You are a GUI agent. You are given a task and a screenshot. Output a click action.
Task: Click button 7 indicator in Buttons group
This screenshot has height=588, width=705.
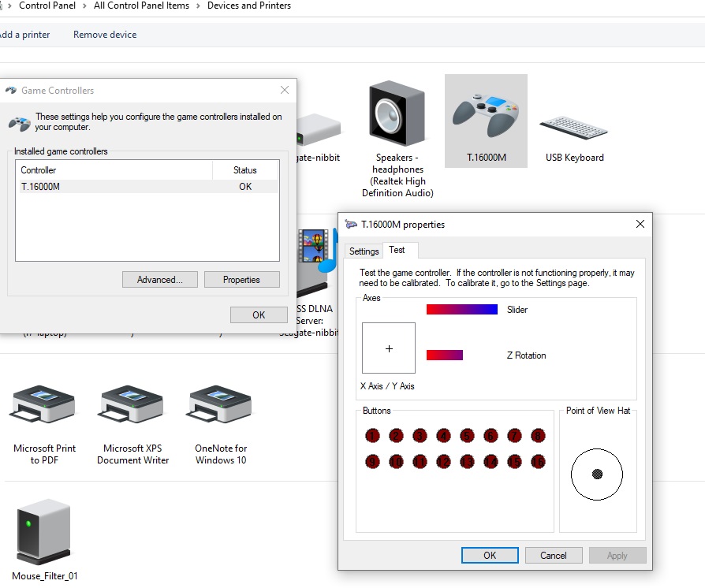pos(514,436)
